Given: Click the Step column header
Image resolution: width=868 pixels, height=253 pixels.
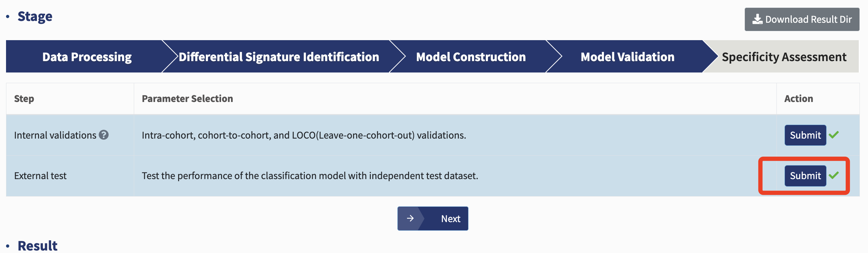Looking at the screenshot, I should (x=24, y=98).
